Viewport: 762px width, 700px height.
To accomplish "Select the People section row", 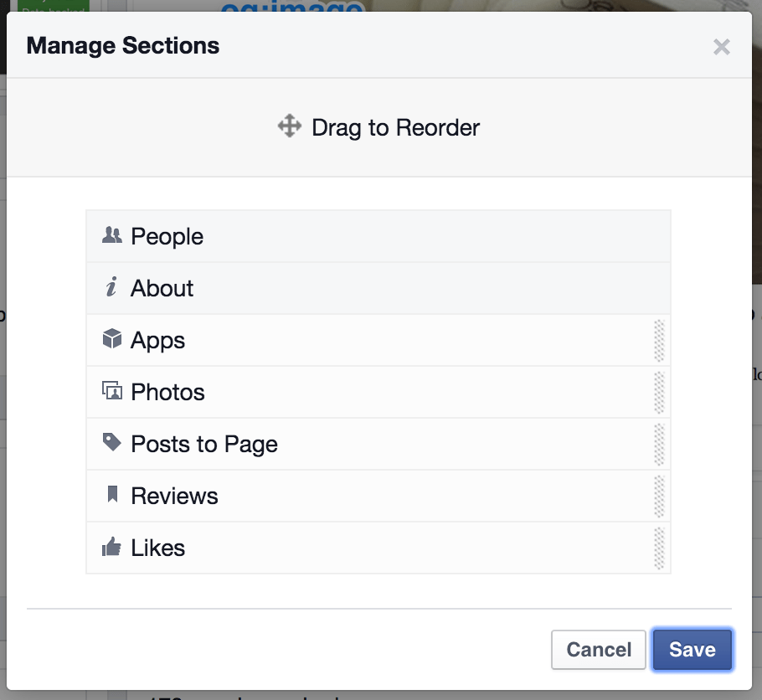I will 377,236.
